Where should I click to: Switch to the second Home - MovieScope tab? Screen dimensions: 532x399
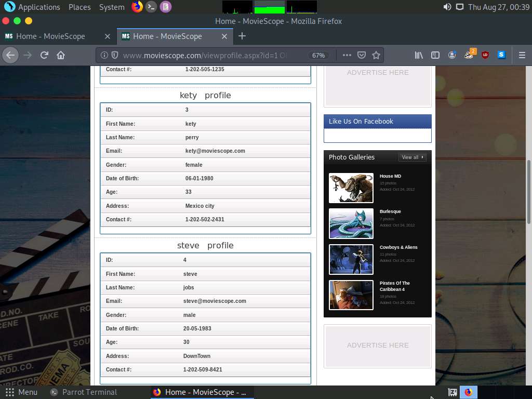point(168,36)
